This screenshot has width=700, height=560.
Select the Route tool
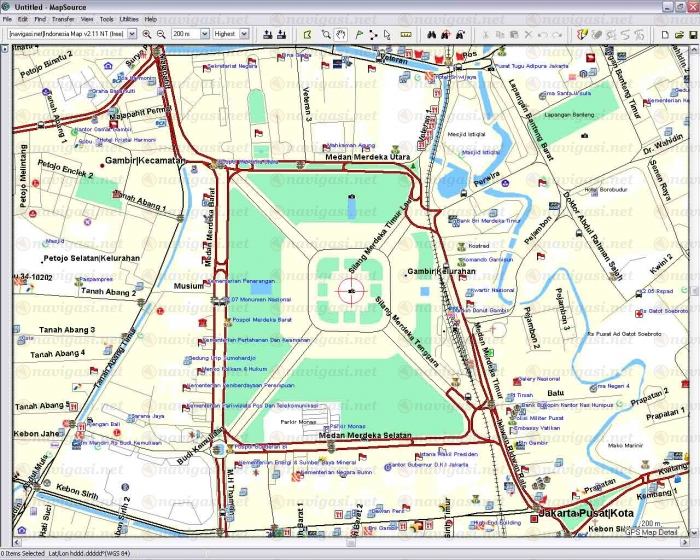pyautogui.click(x=373, y=34)
